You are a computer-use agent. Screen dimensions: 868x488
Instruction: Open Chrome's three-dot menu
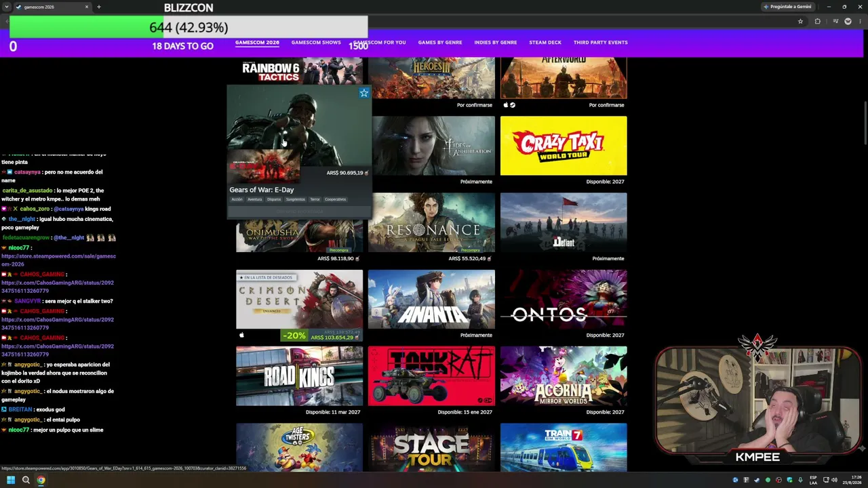tap(861, 21)
